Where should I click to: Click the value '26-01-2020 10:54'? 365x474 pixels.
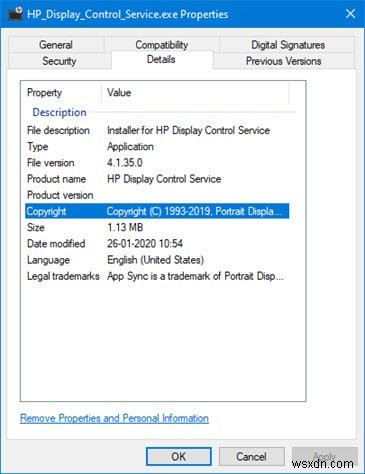[x=145, y=244]
